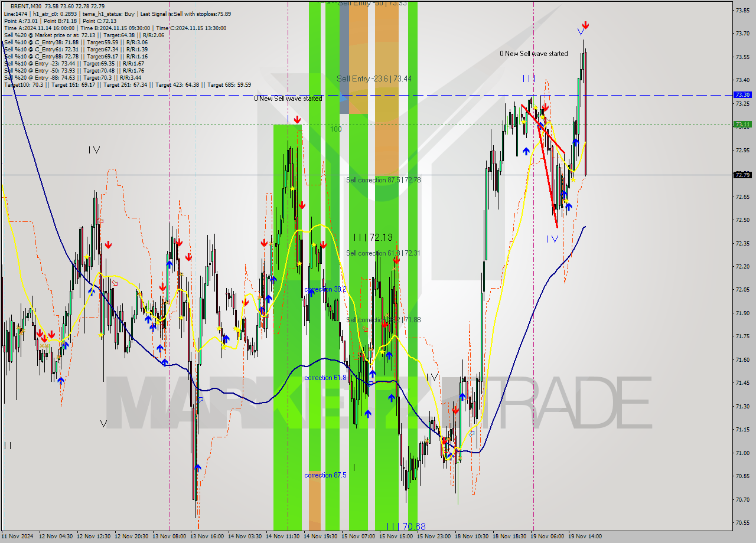This screenshot has width=756, height=543.
Task: Click the 73.85 price axis label
Action: coord(742,10)
